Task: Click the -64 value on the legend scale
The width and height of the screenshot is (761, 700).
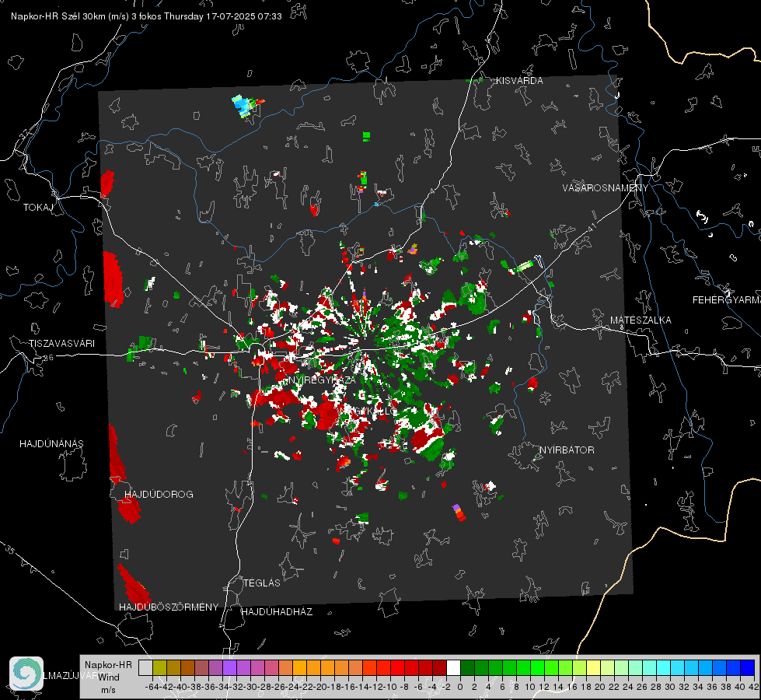Action: [152, 687]
